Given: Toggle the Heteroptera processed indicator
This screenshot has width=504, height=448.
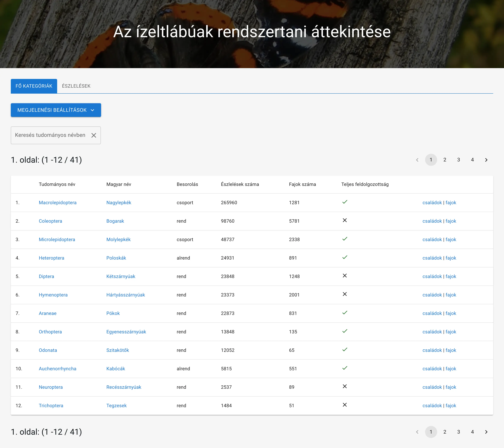Looking at the screenshot, I should point(345,257).
